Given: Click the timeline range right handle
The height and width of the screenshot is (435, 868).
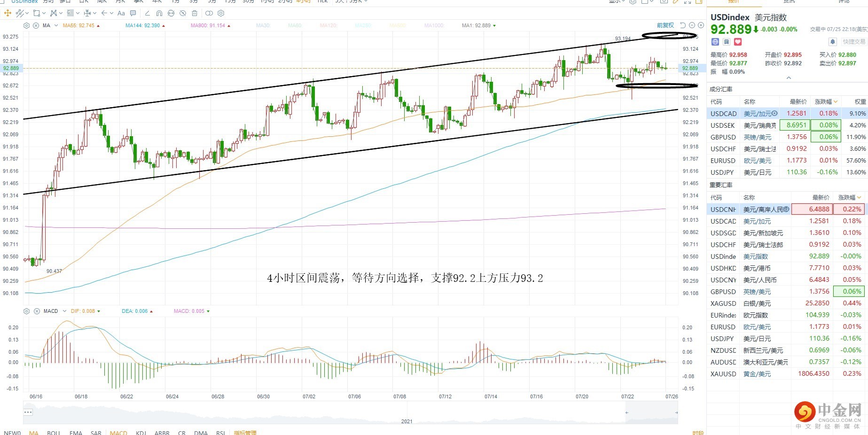Looking at the screenshot, I should (676, 412).
